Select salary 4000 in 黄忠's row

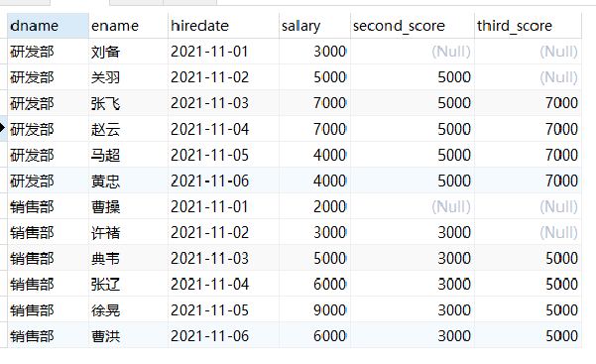pos(314,181)
